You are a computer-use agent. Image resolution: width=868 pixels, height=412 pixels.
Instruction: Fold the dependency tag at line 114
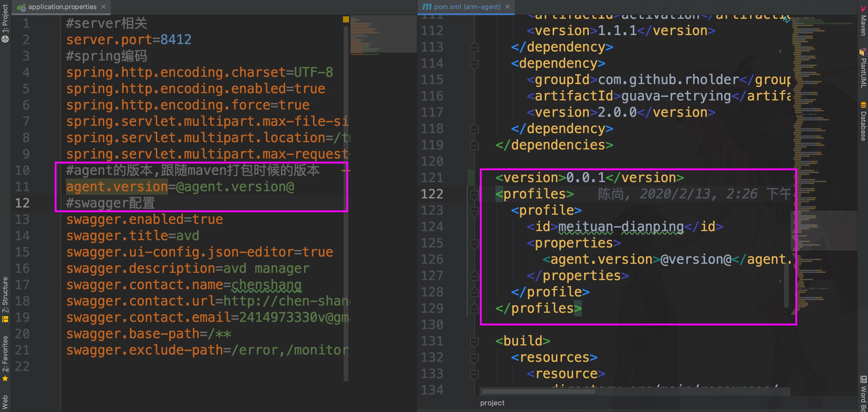click(475, 64)
